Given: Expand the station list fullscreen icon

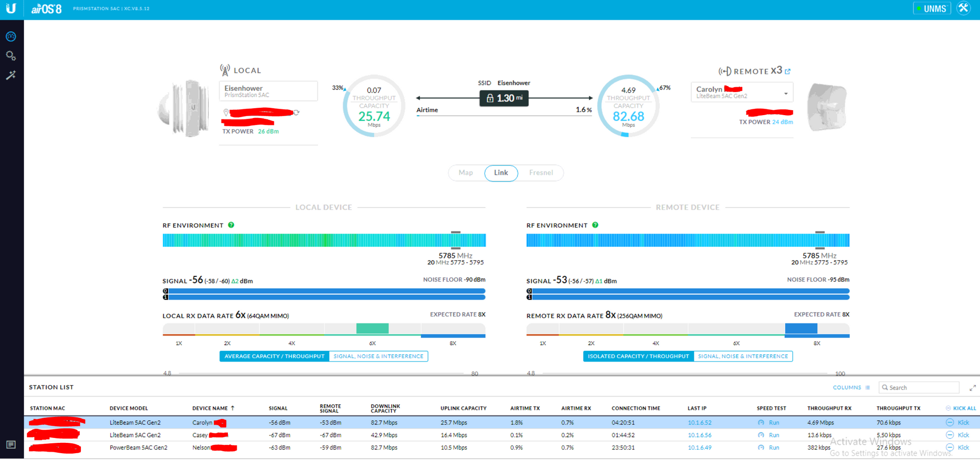Looking at the screenshot, I should click(x=973, y=388).
